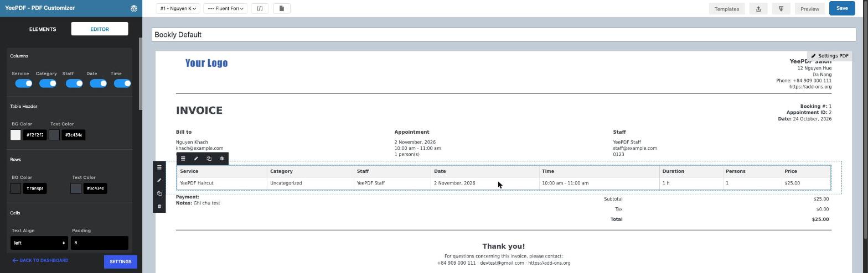The width and height of the screenshot is (868, 273).
Task: Open Rows Text Color swatch
Action: point(76,188)
